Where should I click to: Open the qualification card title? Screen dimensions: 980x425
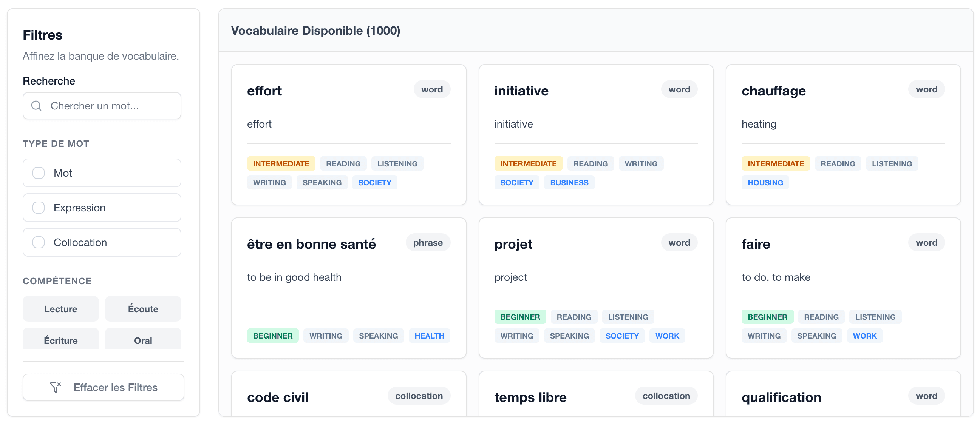[x=781, y=397]
